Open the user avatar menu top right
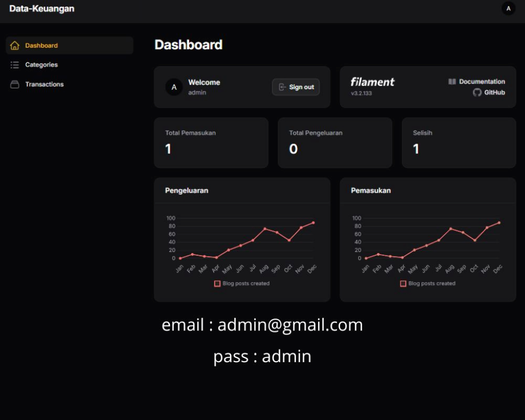 (508, 9)
